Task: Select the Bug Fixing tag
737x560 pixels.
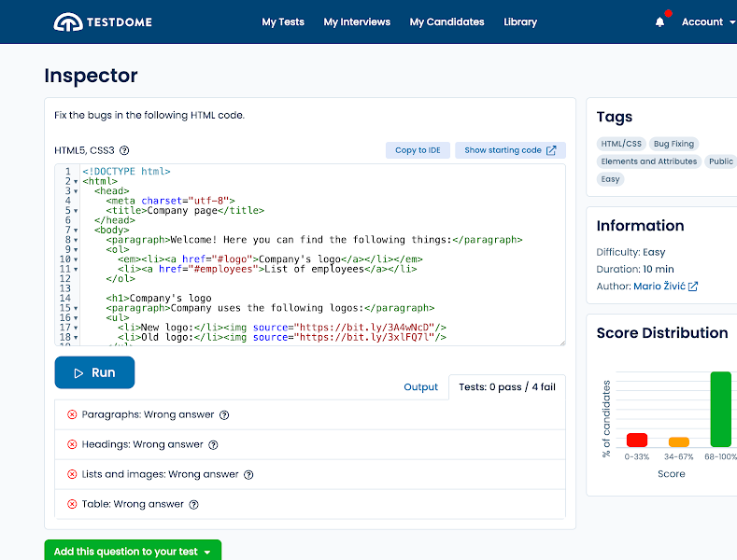Action: click(x=673, y=144)
